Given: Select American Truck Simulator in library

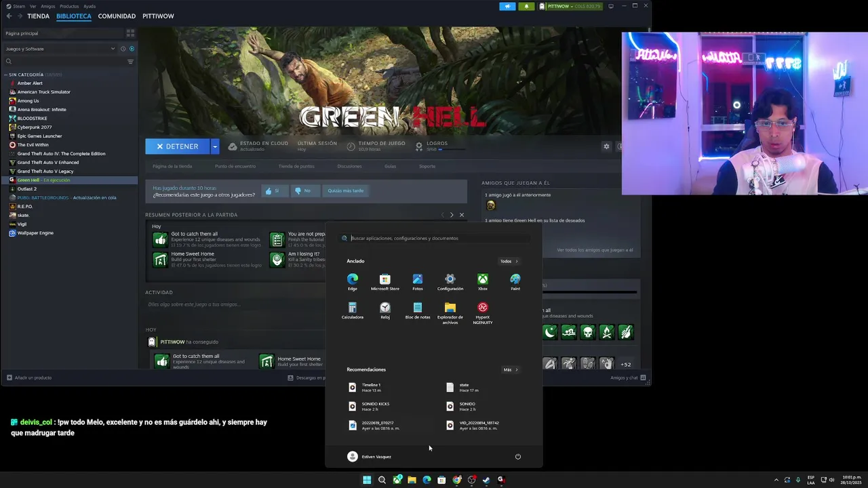Looking at the screenshot, I should click(x=43, y=91).
